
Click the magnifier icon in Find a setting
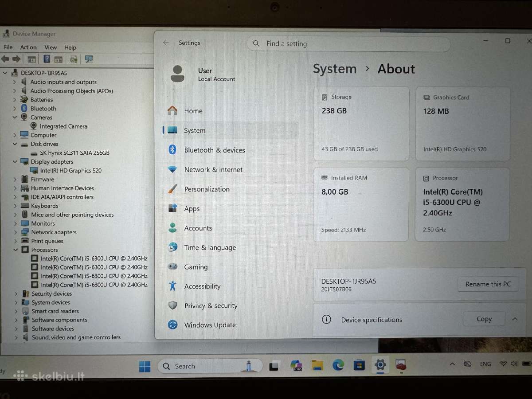[256, 43]
